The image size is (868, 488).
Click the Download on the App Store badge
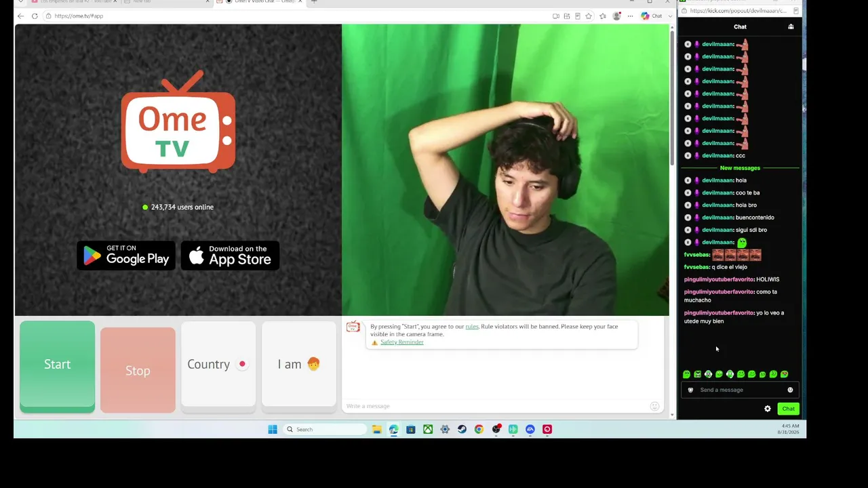230,256
